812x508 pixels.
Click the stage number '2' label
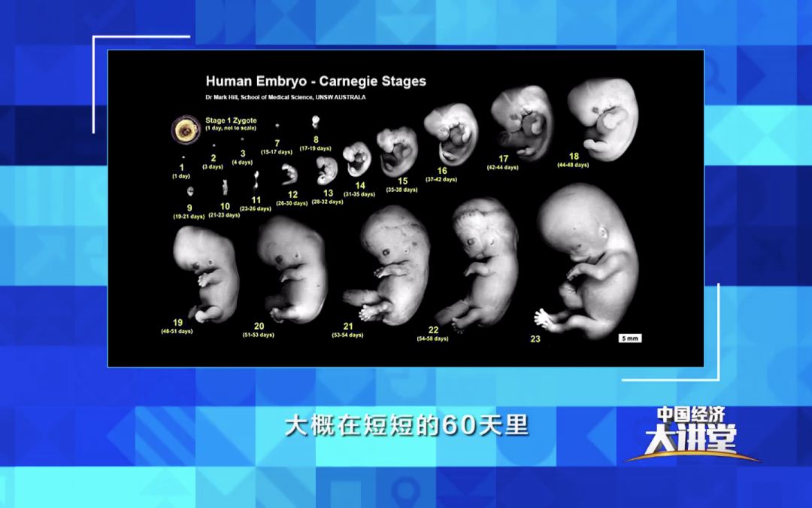pos(214,158)
